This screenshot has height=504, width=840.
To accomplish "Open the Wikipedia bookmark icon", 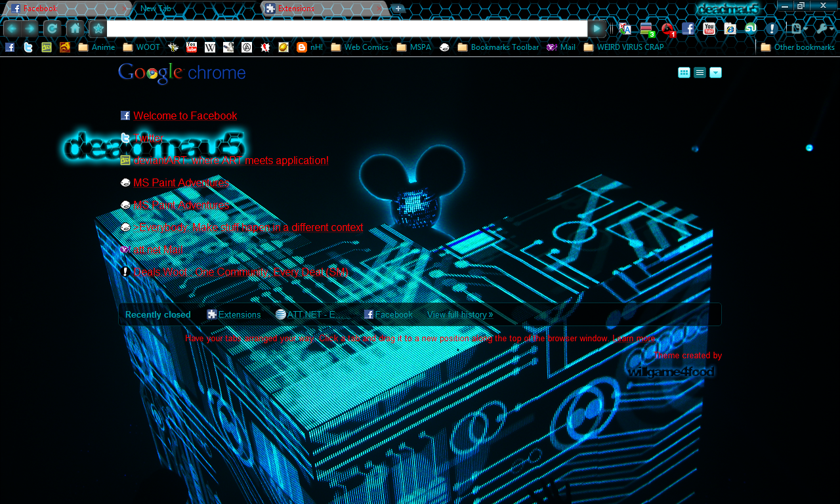I will click(x=210, y=47).
